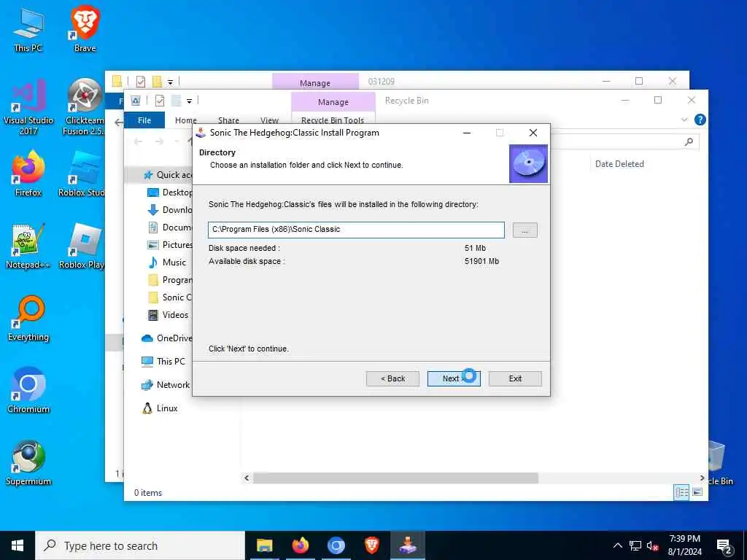Select Pictures in navigation pane
Viewport: 747px width, 560px height.
click(169, 245)
